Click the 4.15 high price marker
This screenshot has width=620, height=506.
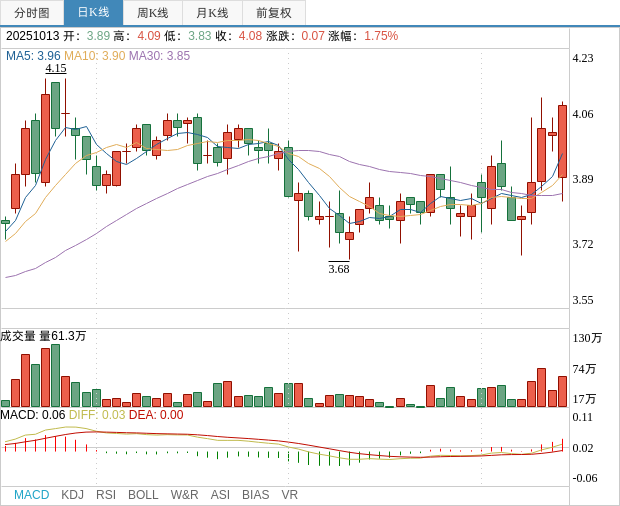(56, 68)
